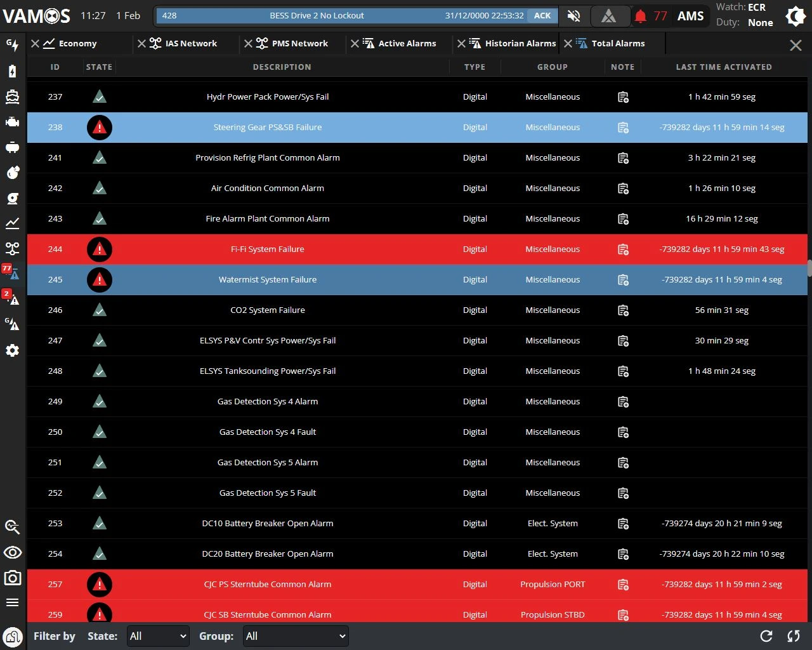The image size is (812, 650).
Task: Click the vertical scrollbar thumb
Action: [x=809, y=268]
